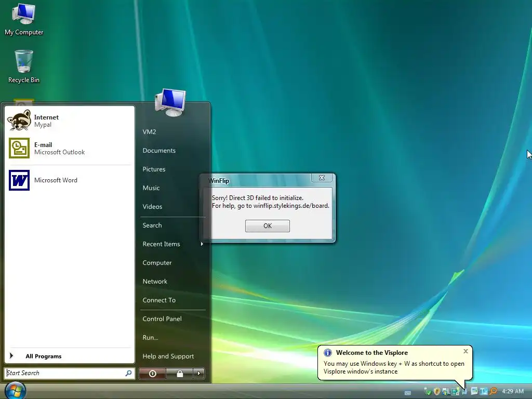The height and width of the screenshot is (399, 532).
Task: Click the 4:29 AM taskbar clock
Action: [513, 391]
